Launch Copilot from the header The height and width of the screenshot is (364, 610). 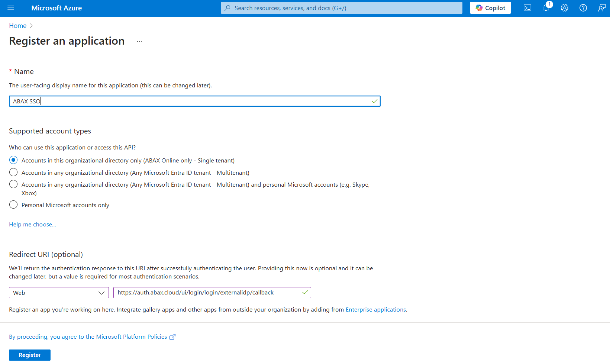(x=490, y=8)
